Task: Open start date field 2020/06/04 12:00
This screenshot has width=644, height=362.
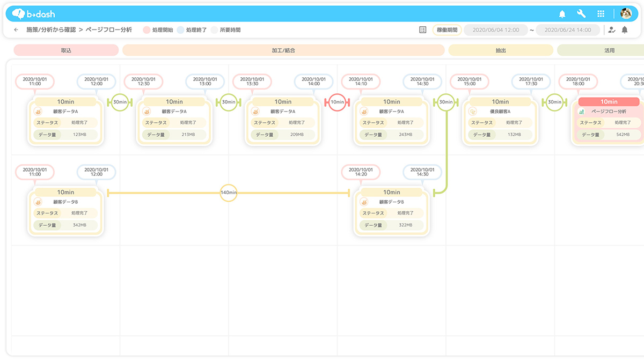Action: pyautogui.click(x=495, y=30)
